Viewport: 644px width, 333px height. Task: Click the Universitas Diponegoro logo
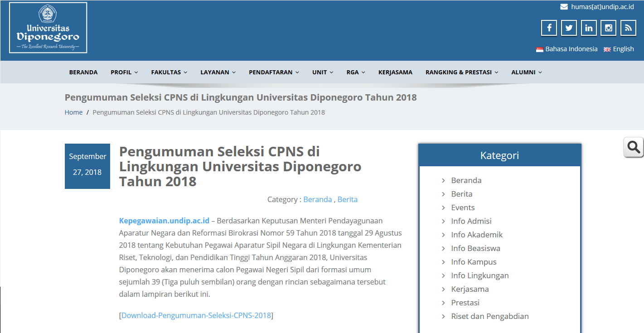[x=48, y=28]
